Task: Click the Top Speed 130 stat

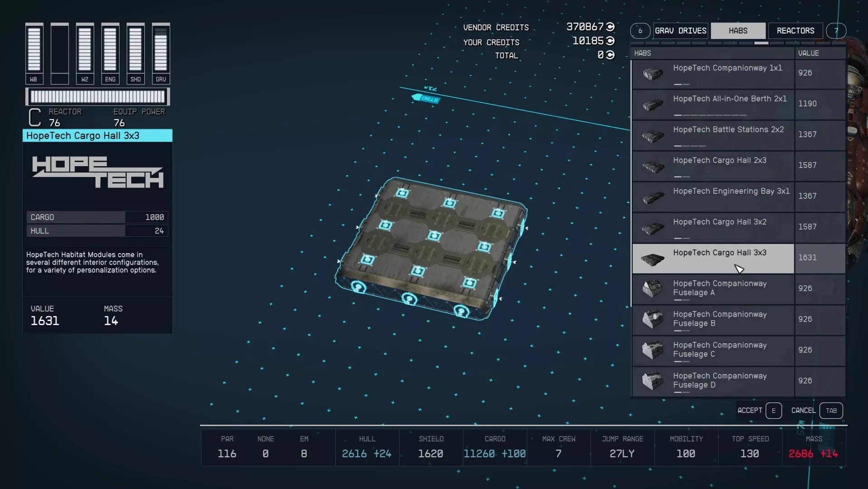Action: point(750,447)
